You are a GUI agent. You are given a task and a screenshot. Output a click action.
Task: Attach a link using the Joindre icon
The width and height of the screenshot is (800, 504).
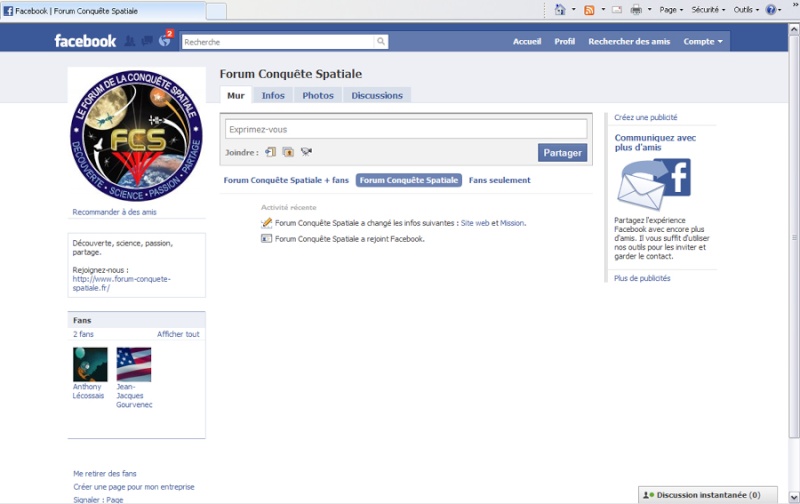tap(270, 152)
